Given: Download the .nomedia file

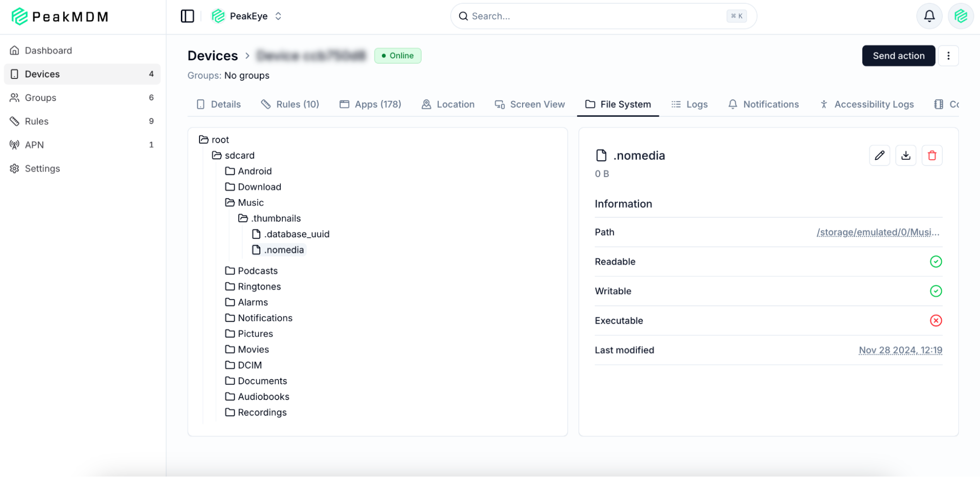Looking at the screenshot, I should [x=905, y=155].
